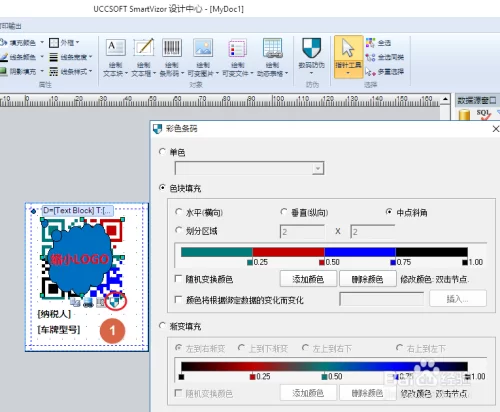Click the D=[Text Block] tag on the label
The width and height of the screenshot is (500, 412).
click(78, 210)
